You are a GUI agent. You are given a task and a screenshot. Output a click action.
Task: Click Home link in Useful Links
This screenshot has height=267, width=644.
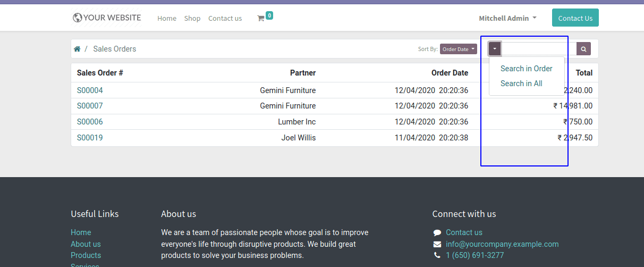tap(81, 232)
